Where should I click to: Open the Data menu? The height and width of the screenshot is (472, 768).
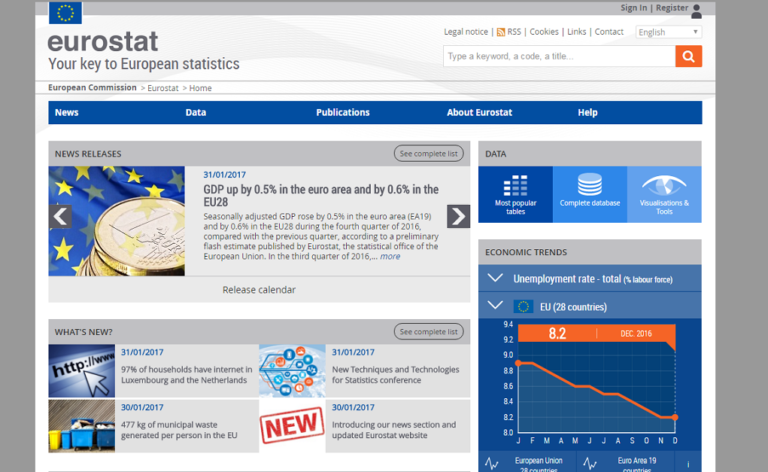(x=195, y=113)
